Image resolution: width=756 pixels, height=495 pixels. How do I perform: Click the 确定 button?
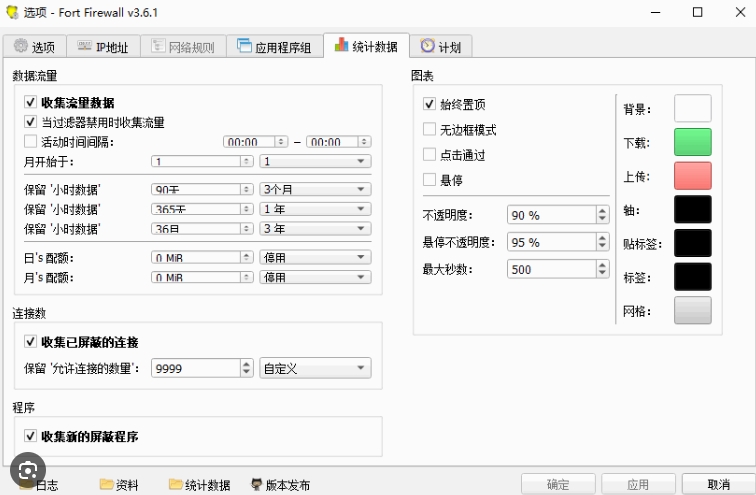coord(558,484)
